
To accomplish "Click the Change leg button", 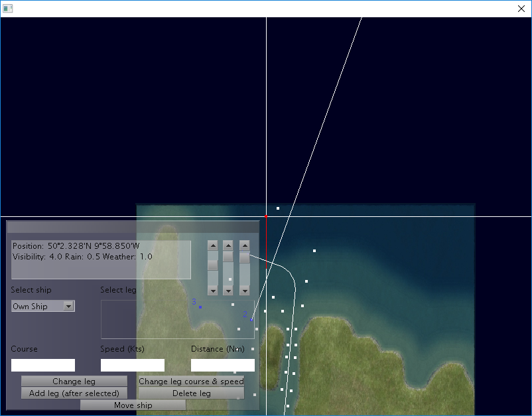I will [74, 381].
